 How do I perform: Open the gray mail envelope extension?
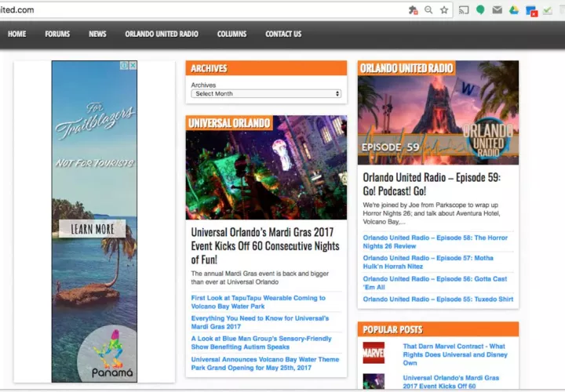(498, 10)
